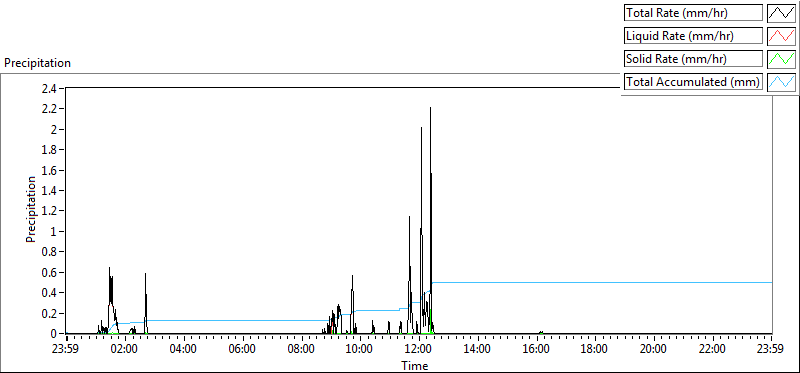Open the Total Accumulated blue plot icon
This screenshot has width=800, height=373.
(782, 82)
